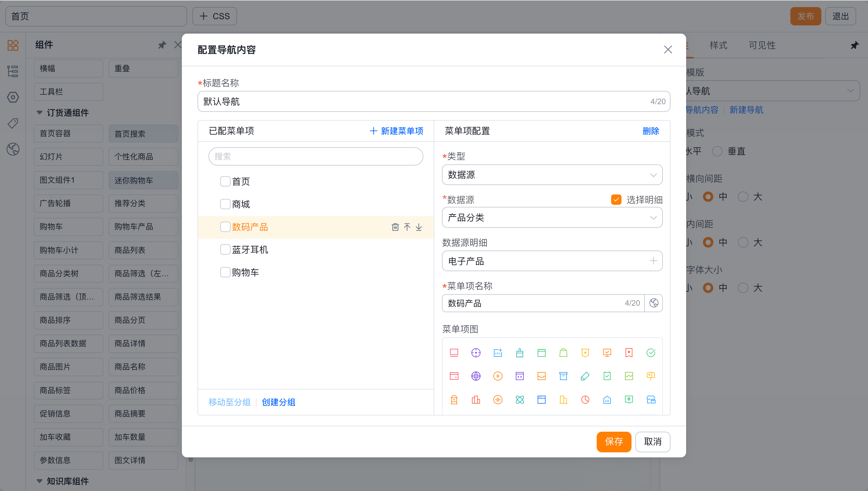Image resolution: width=868 pixels, height=491 pixels.
Task: Uncheck the 选择明细 checkbox
Action: click(616, 200)
